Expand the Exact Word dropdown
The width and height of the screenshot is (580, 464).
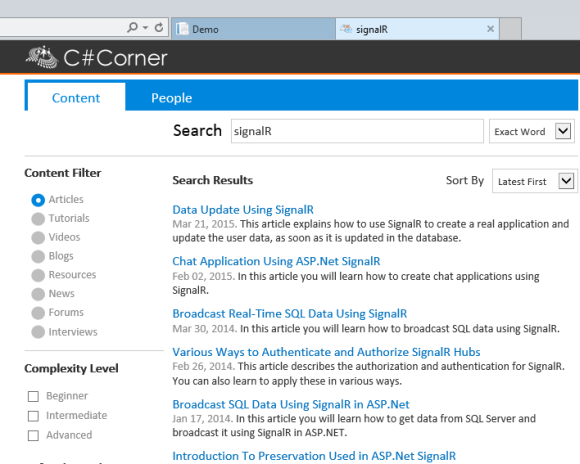563,131
